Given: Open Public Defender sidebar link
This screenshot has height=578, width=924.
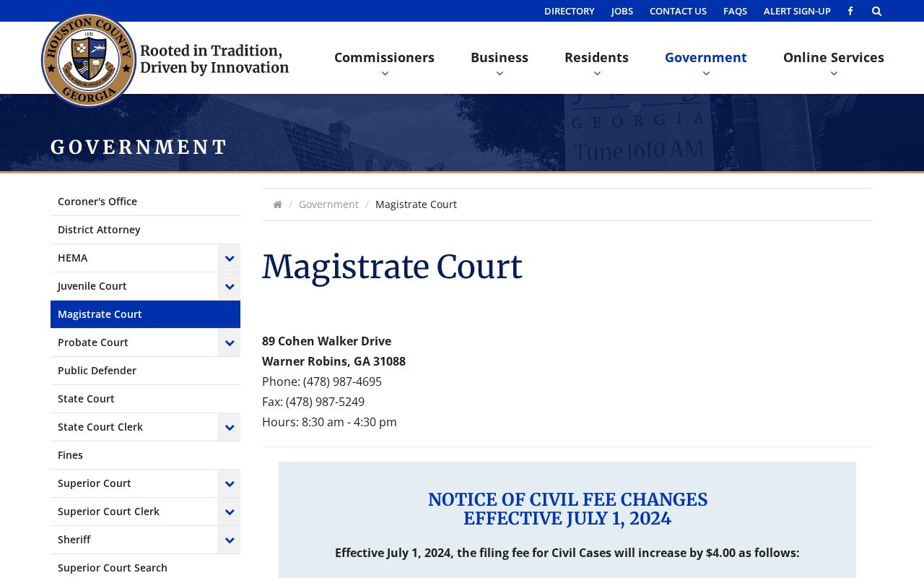Looking at the screenshot, I should (x=145, y=371).
